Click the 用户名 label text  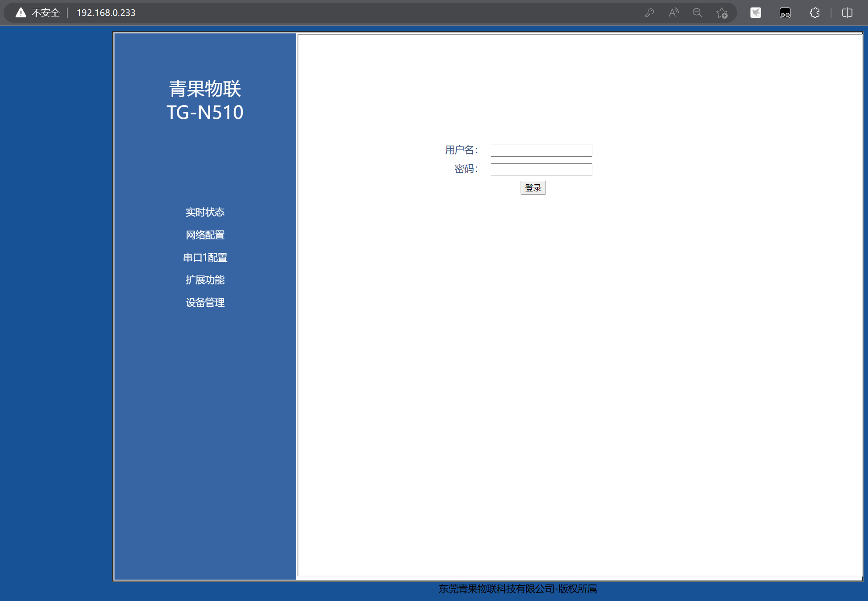tap(461, 150)
